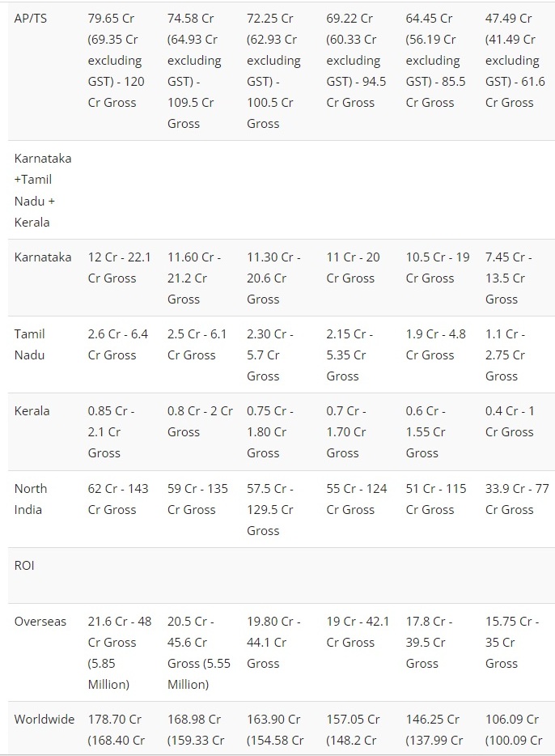Click the 33.9 Cr - 77 Cr Gross cell
Viewport: 555px width, 756px height.
coord(516,499)
